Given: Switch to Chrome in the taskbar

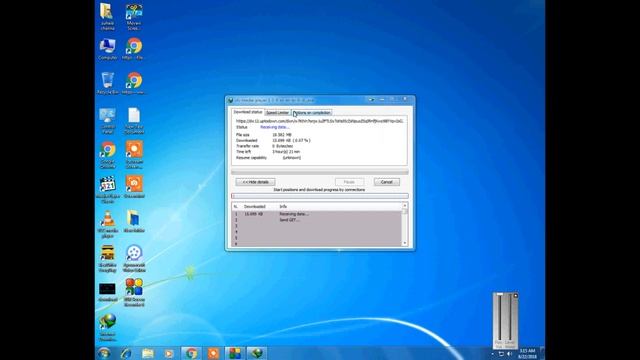Looking at the screenshot, I should click(x=191, y=353).
